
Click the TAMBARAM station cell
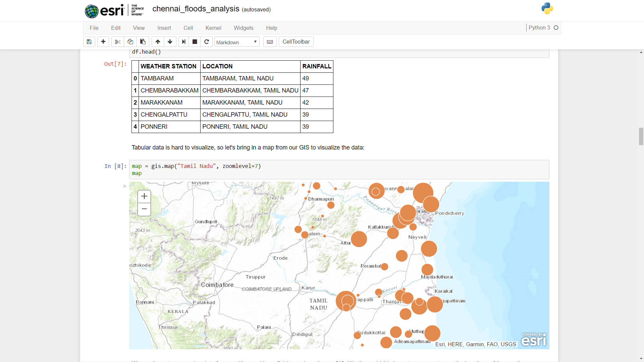[x=169, y=78]
